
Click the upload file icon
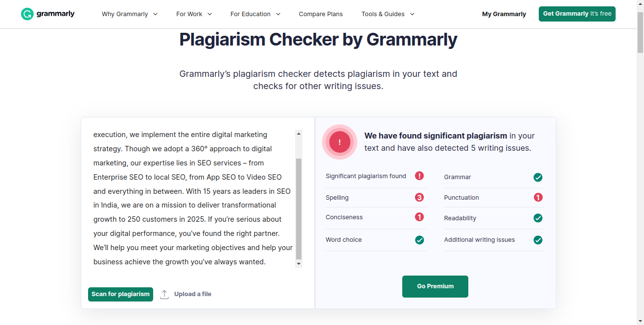pos(164,294)
